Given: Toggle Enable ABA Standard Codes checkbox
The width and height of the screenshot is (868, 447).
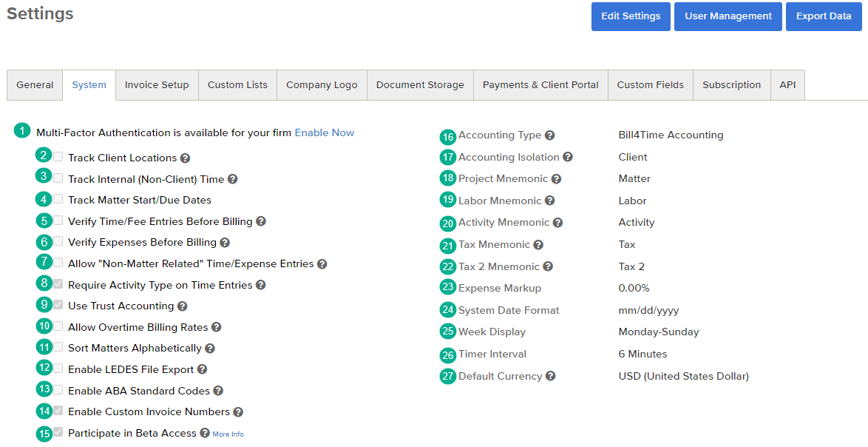Looking at the screenshot, I should (58, 389).
